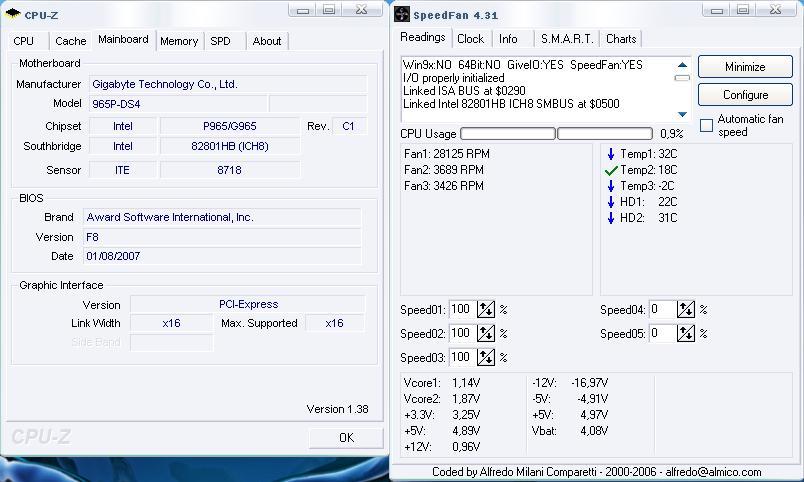Open the Memory tab in CPU-Z
This screenshot has height=482, width=804.
[x=179, y=41]
